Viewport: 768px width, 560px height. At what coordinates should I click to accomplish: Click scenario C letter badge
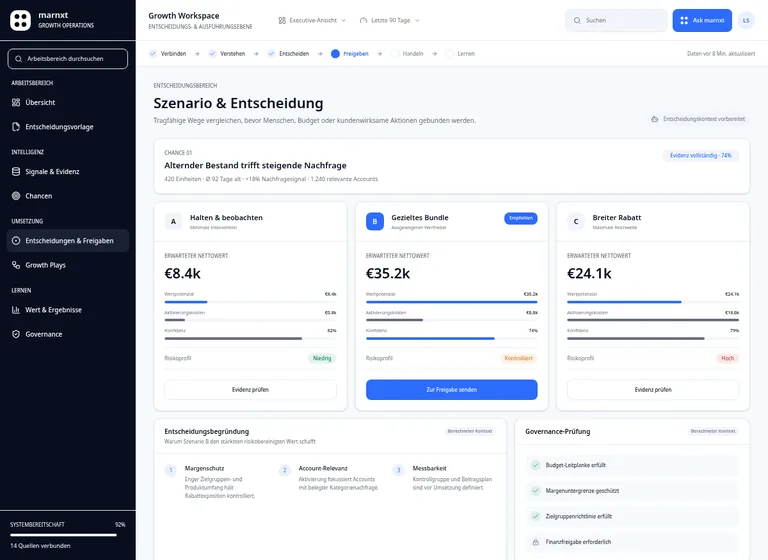coord(576,221)
